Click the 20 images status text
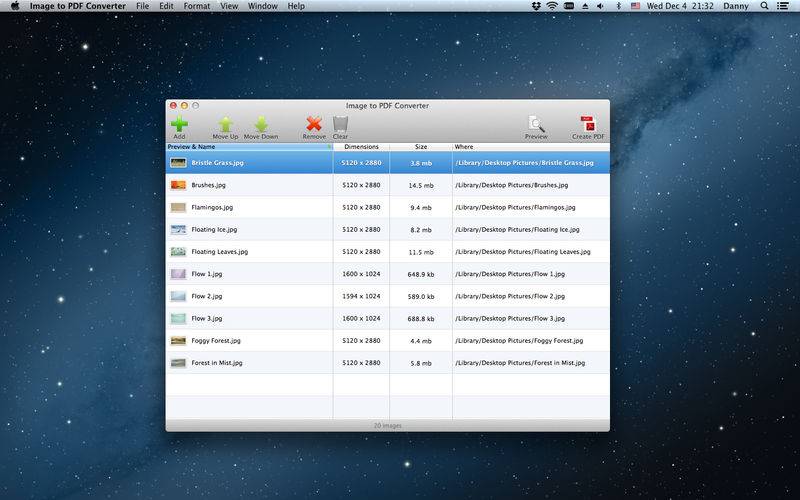 388,426
